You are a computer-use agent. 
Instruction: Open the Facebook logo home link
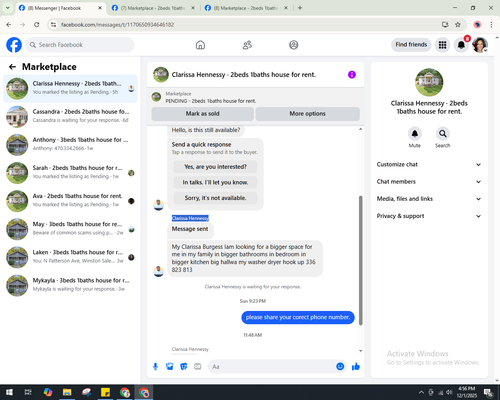tap(14, 45)
